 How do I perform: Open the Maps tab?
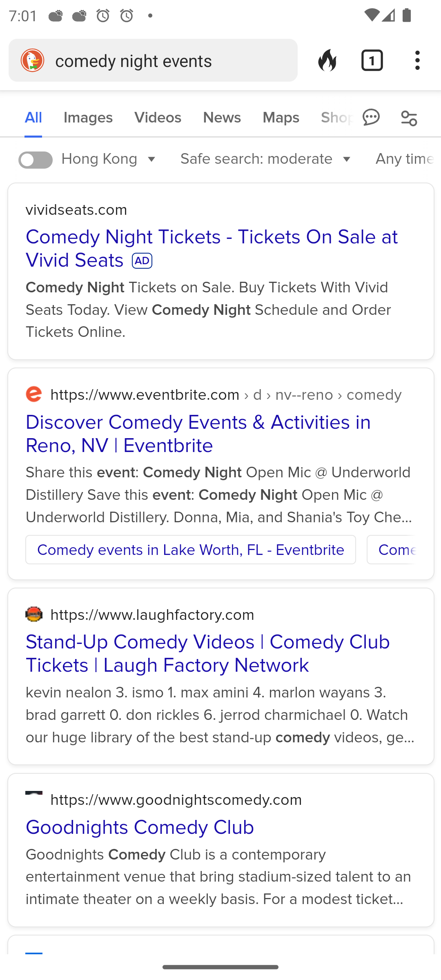[x=281, y=118]
